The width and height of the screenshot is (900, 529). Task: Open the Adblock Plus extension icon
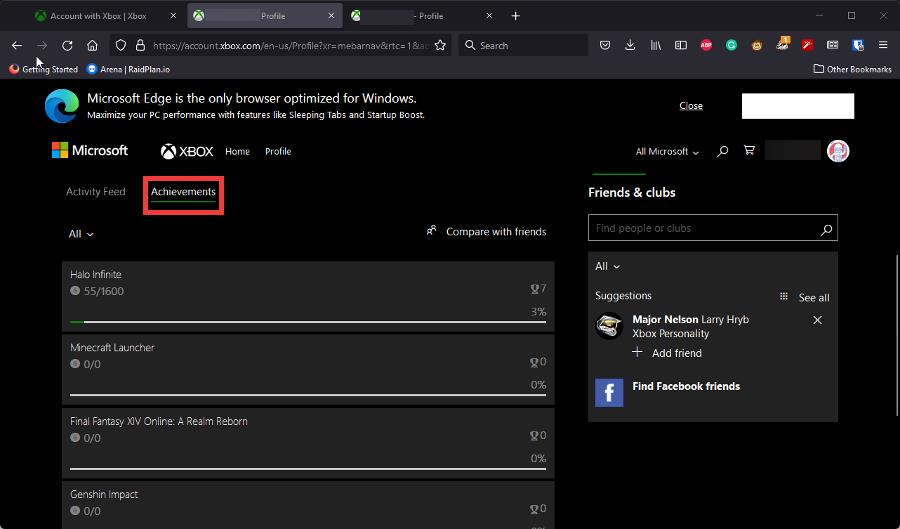[706, 45]
